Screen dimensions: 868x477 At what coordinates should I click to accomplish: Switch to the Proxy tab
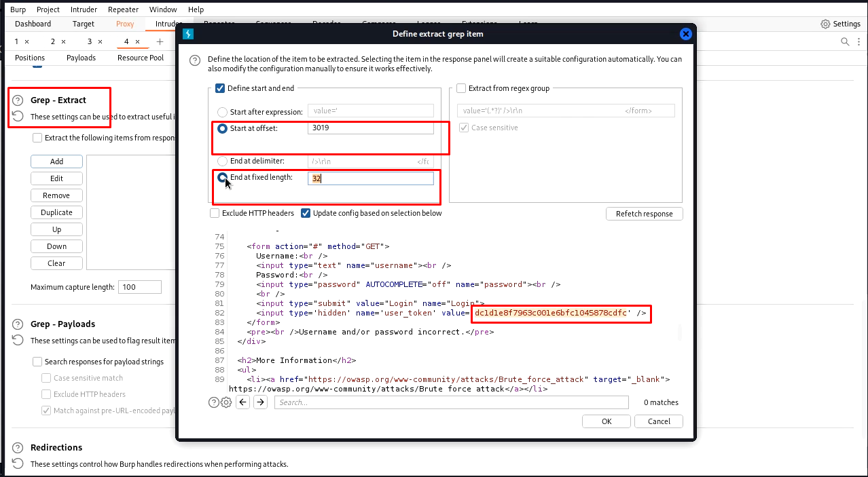click(x=125, y=24)
